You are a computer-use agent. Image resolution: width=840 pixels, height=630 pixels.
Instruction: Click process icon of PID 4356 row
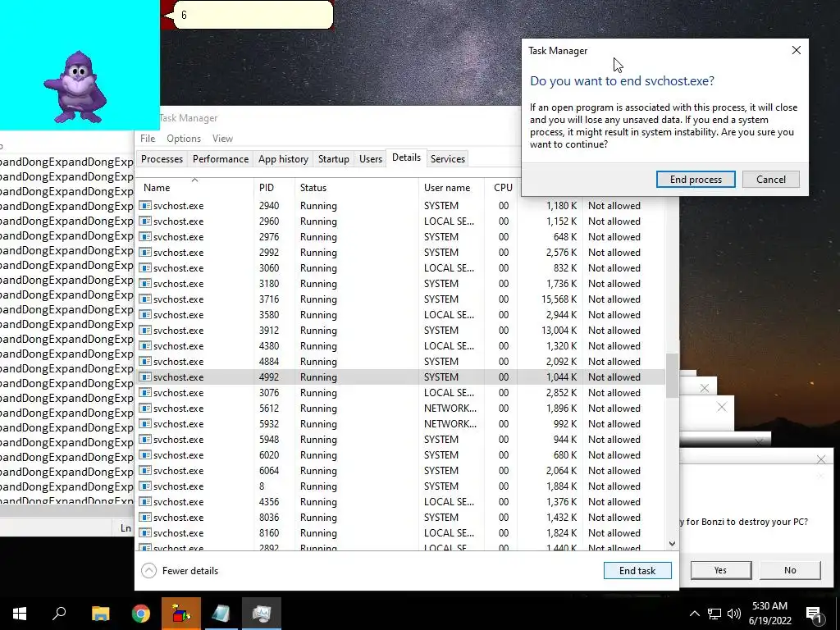tap(144, 501)
